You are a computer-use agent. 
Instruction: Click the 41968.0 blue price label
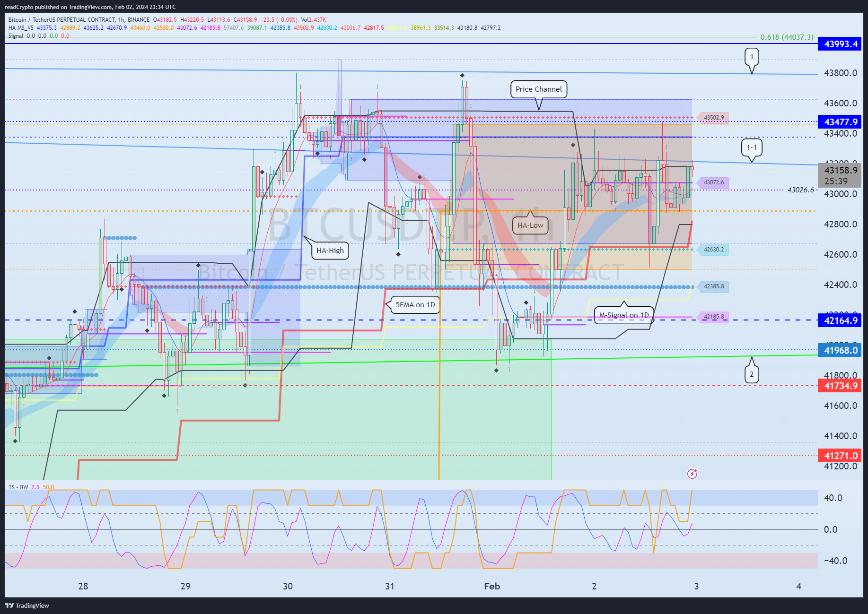[x=840, y=350]
